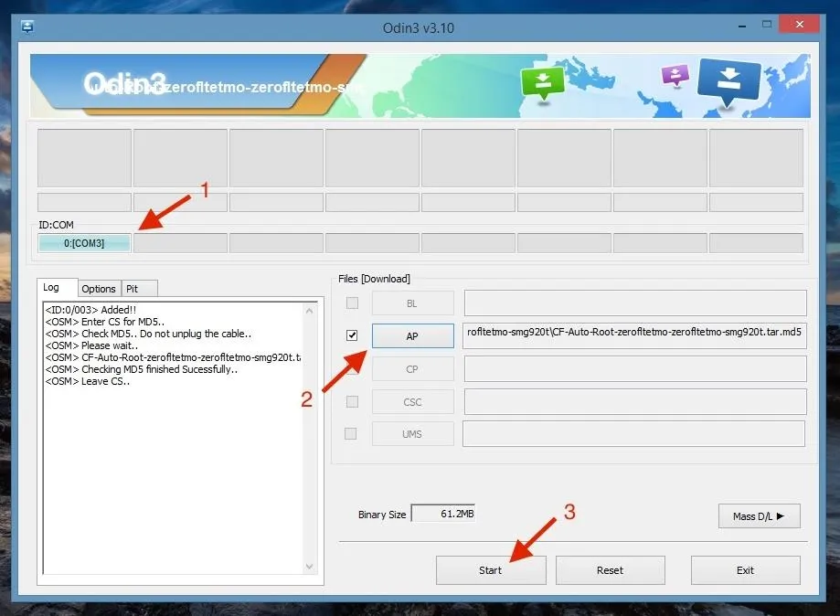Click the 'Enter CS for MD5..' log line

tap(105, 322)
